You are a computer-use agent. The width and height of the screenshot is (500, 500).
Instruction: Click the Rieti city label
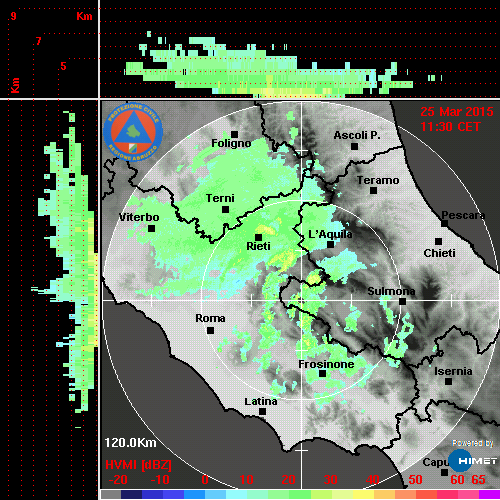coord(258,246)
